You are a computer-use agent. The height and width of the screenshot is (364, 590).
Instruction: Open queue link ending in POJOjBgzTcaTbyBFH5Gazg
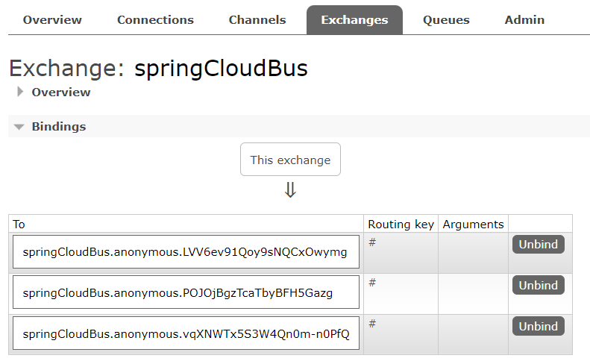pyautogui.click(x=178, y=293)
